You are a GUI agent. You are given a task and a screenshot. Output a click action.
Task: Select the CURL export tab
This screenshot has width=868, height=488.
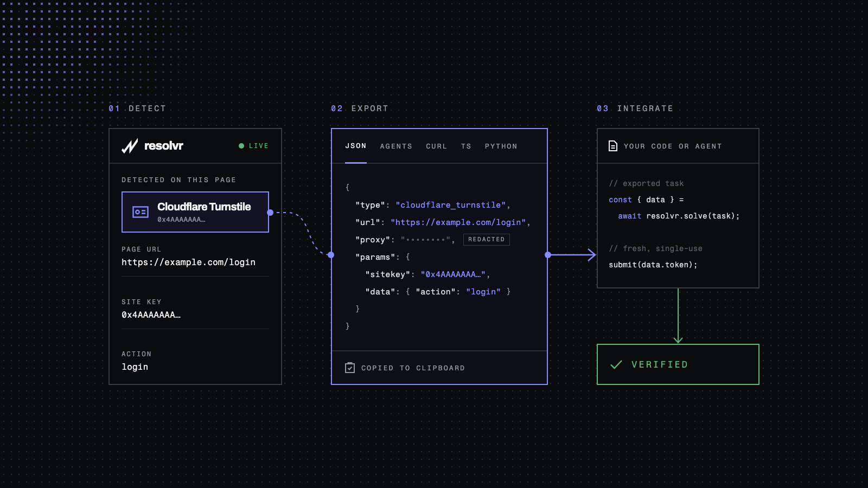click(437, 146)
